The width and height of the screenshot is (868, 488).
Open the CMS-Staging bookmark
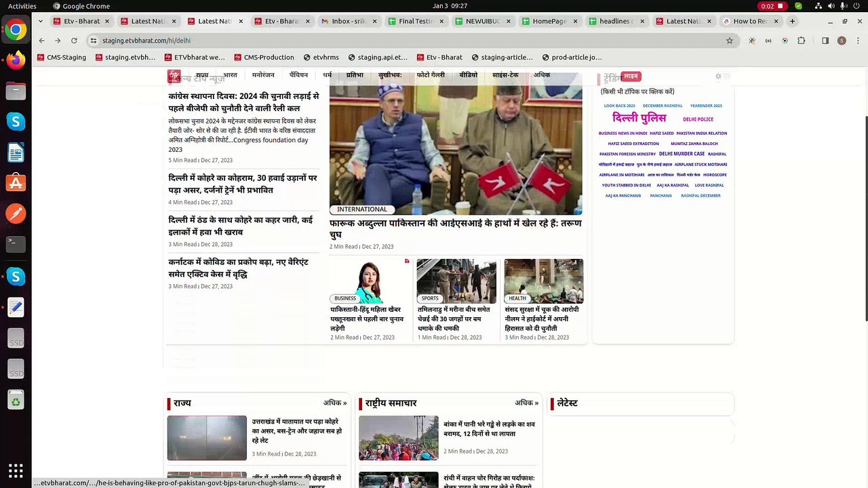point(62,58)
